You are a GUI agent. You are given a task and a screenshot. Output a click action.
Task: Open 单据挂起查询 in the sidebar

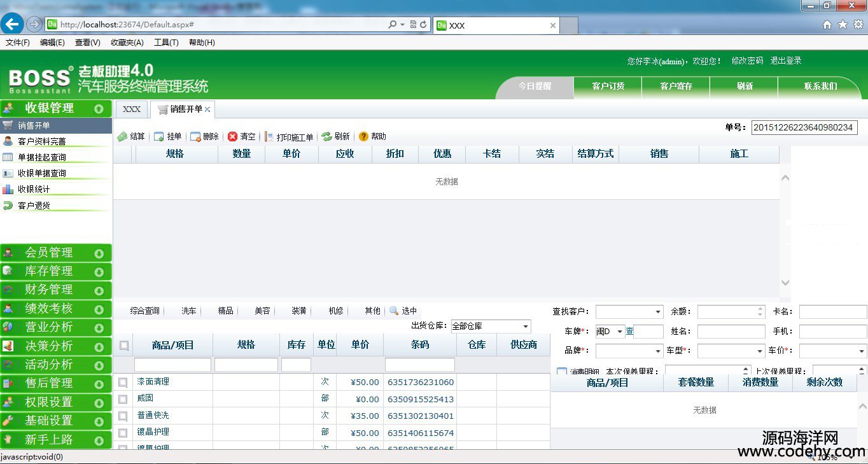tap(56, 157)
